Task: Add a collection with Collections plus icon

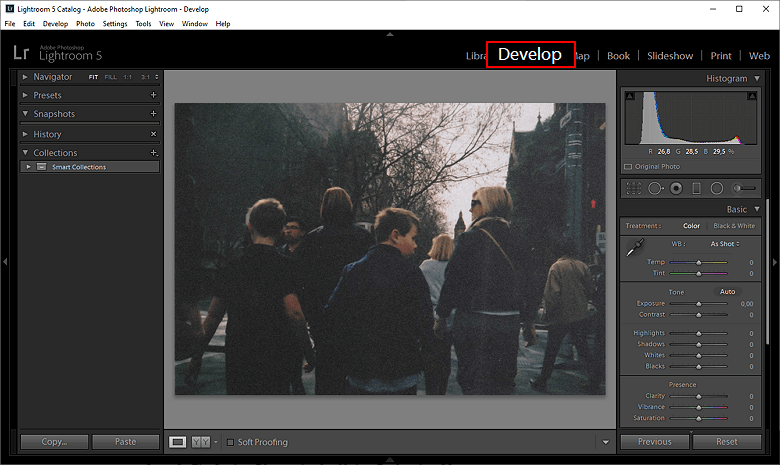Action: click(x=154, y=153)
